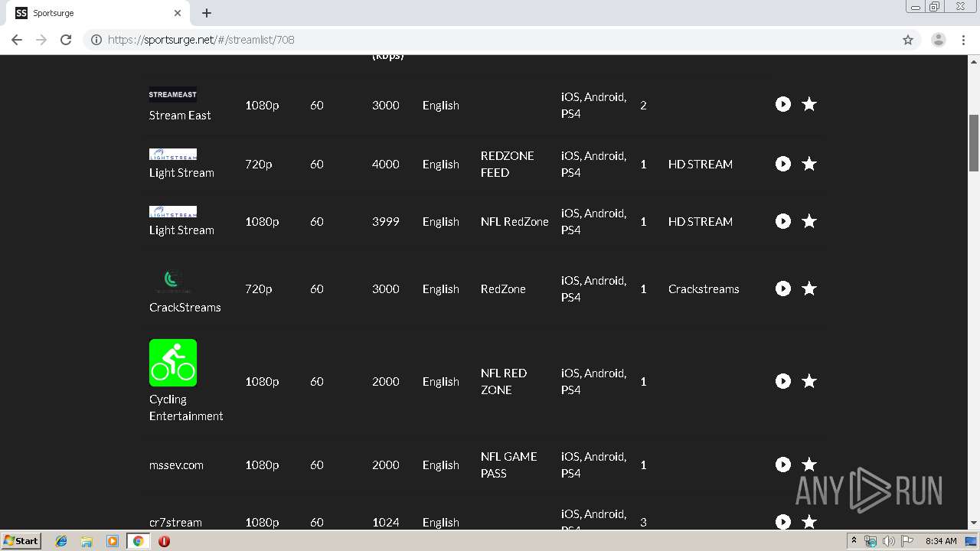
Task: Close the Sportsurge tab
Action: pos(178,13)
